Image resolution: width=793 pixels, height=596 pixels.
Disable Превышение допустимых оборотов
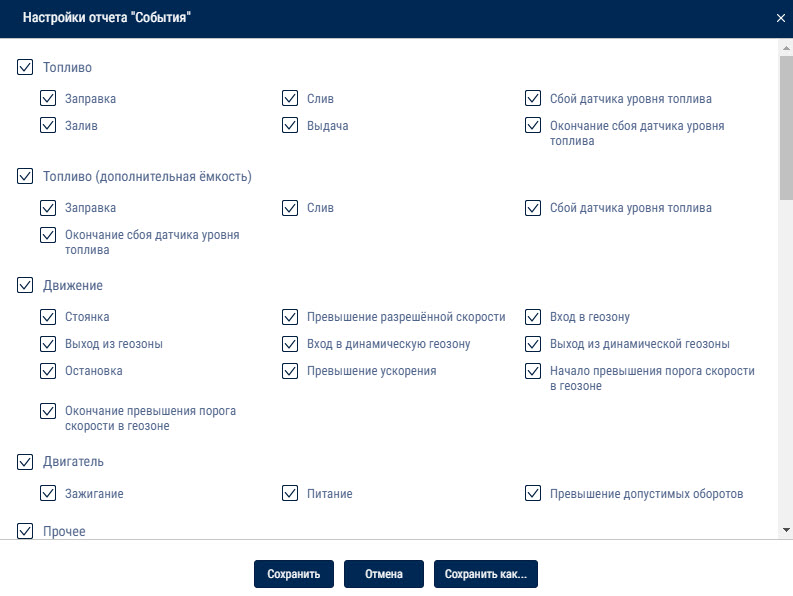(x=533, y=493)
